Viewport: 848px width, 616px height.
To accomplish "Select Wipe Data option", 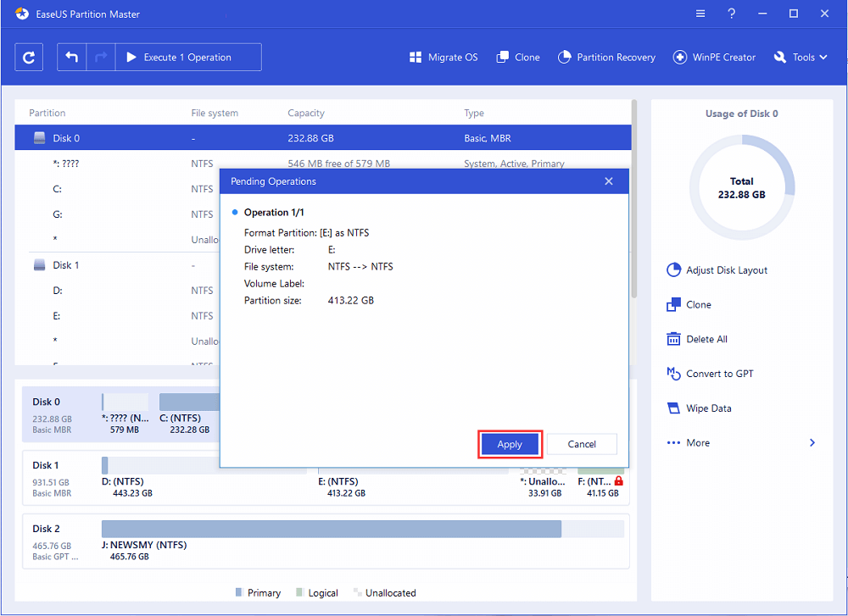I will coord(700,408).
